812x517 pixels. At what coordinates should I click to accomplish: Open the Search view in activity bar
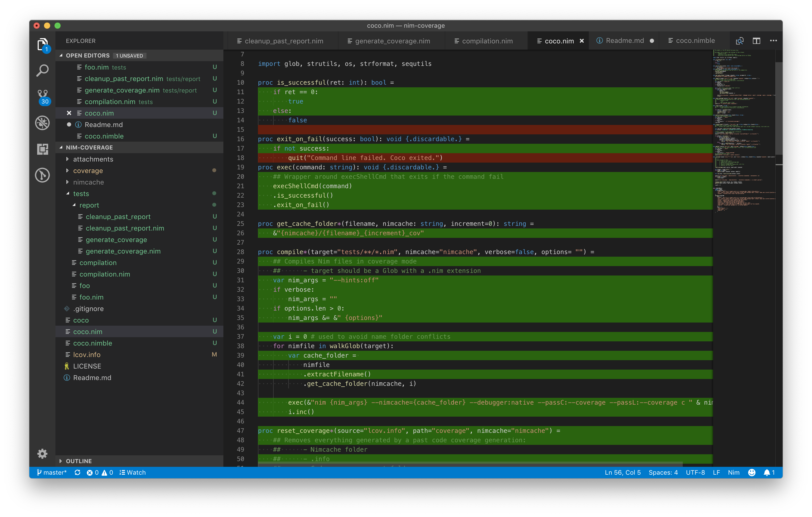[42, 70]
